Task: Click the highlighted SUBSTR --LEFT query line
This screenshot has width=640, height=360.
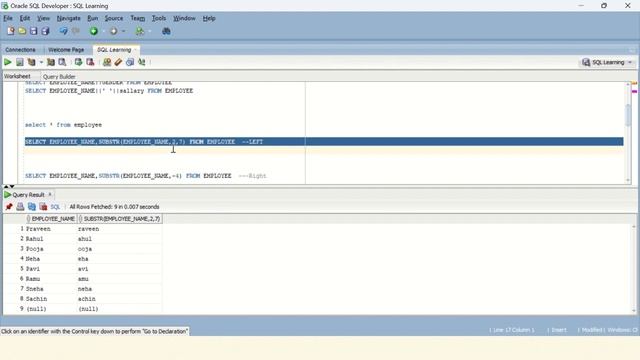Action: tap(324, 142)
